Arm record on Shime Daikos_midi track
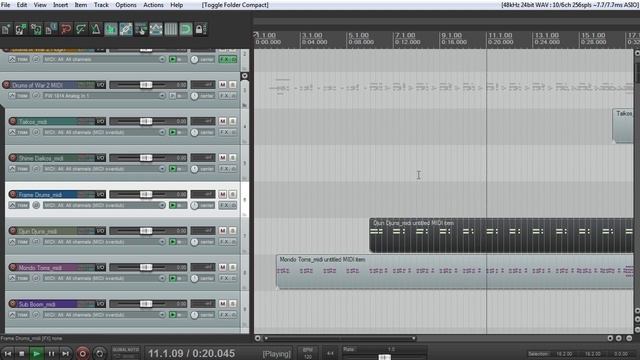 13,158
